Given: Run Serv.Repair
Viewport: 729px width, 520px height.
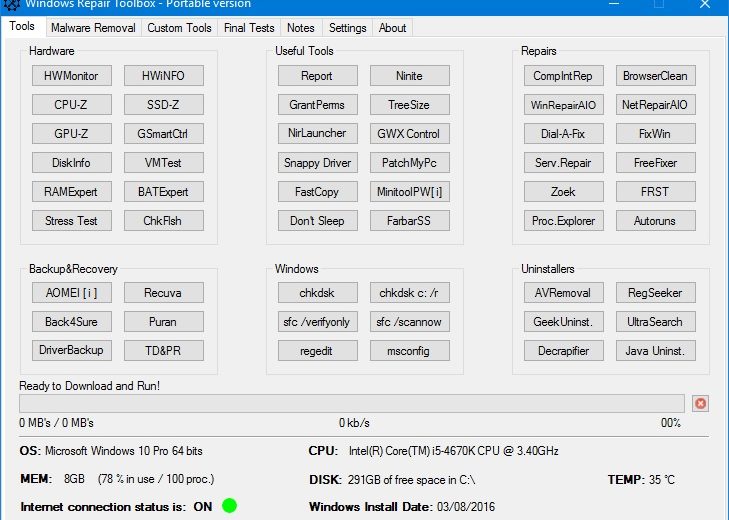Looking at the screenshot, I should click(563, 163).
